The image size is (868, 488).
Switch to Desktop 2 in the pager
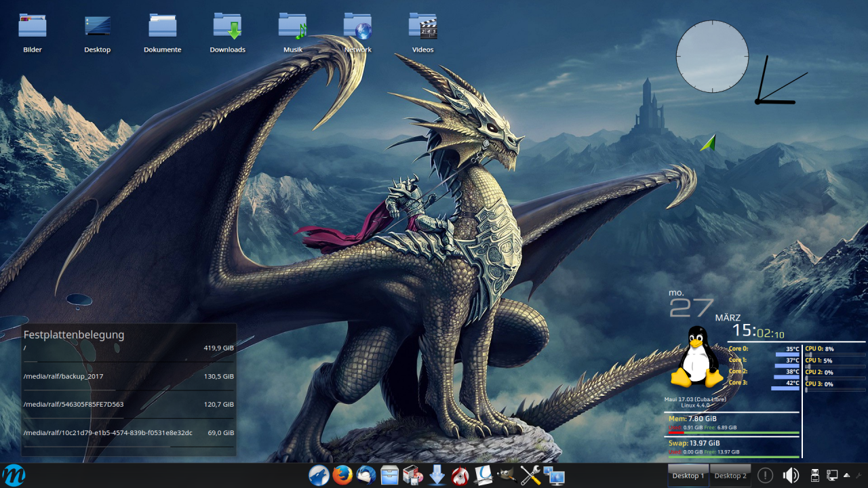730,476
